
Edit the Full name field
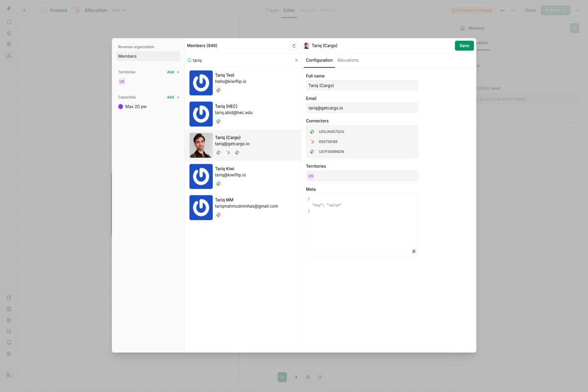pyautogui.click(x=362, y=85)
